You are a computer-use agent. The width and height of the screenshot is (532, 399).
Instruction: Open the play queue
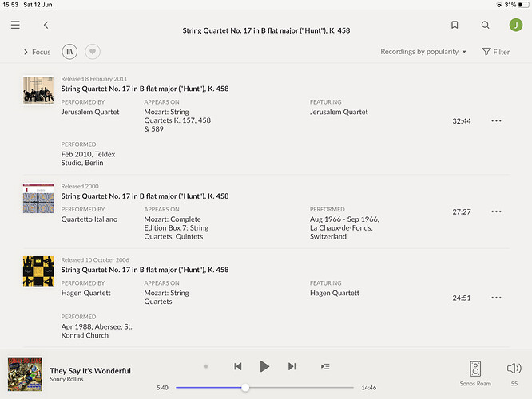click(325, 366)
